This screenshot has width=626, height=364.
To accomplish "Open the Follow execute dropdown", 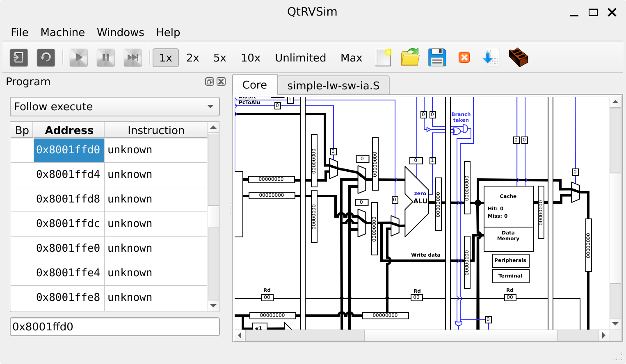I will 114,107.
